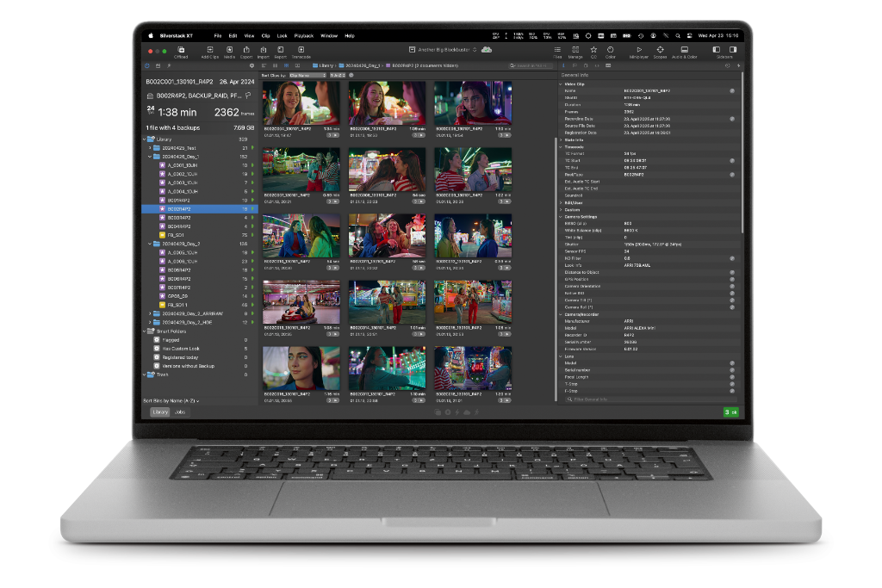Open the Transcode tool
This screenshot has width=882, height=588.
[x=301, y=52]
